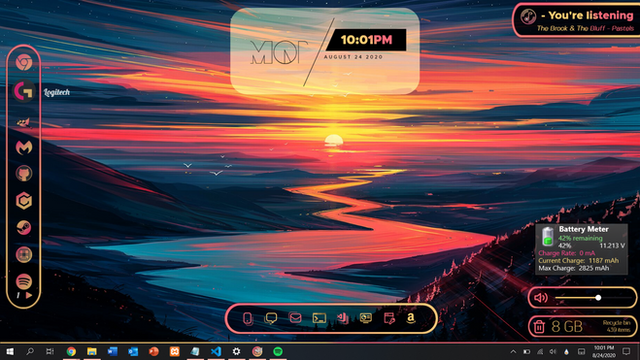Launch Steam from the left dock
This screenshot has width=640, height=360.
(24, 227)
